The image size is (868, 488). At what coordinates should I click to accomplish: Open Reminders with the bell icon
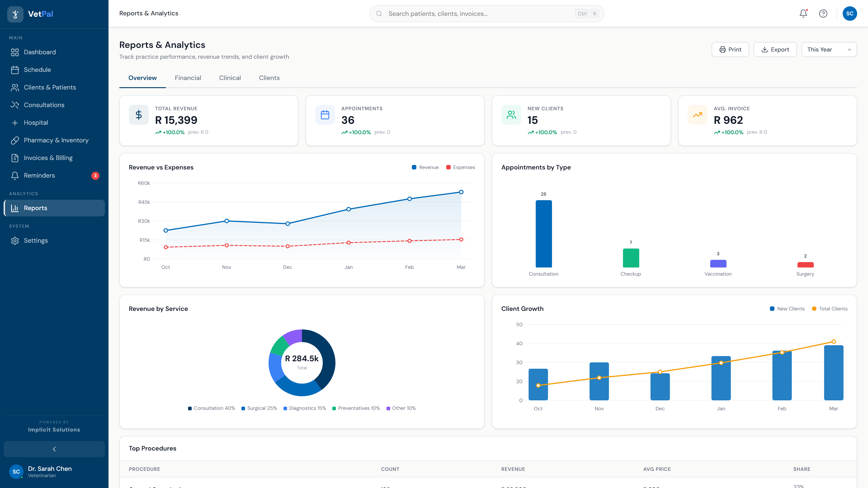[15, 176]
